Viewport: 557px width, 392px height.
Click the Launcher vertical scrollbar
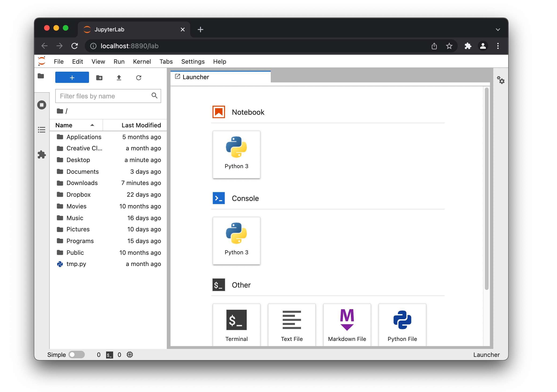coord(487,189)
